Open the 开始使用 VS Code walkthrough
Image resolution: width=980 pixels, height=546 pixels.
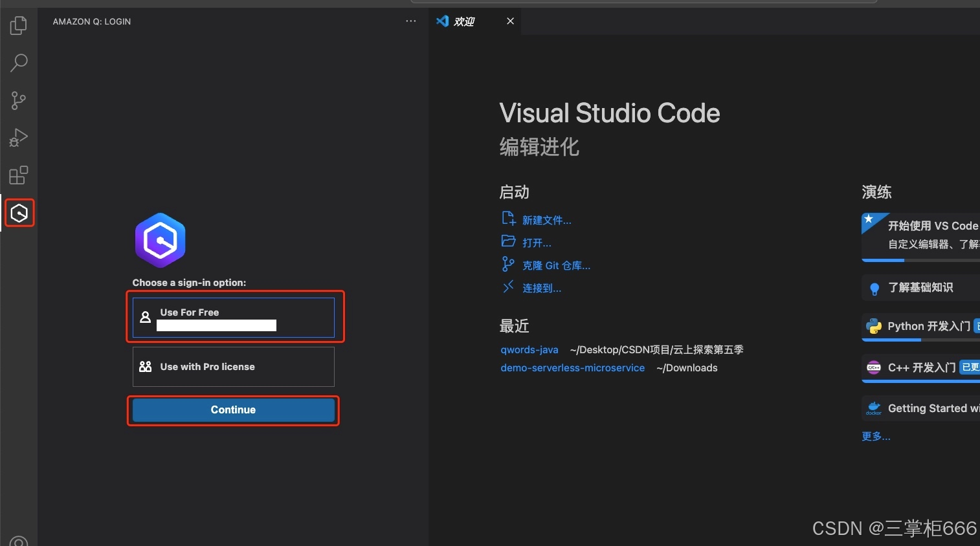[920, 237]
